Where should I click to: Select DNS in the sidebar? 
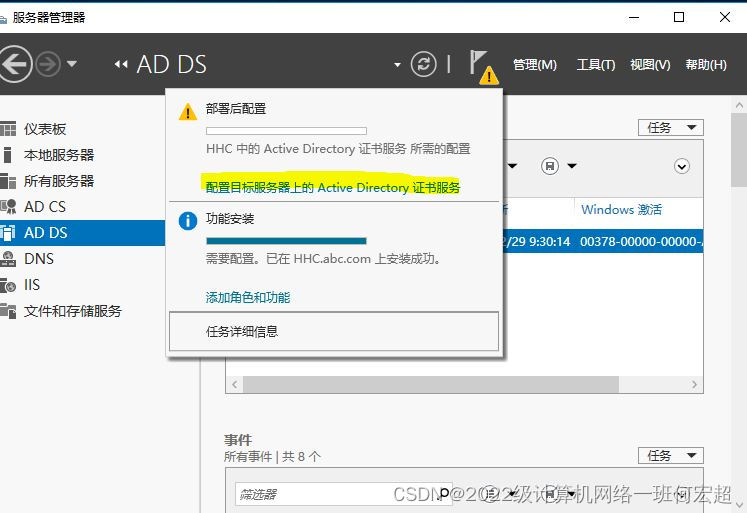(x=82, y=259)
